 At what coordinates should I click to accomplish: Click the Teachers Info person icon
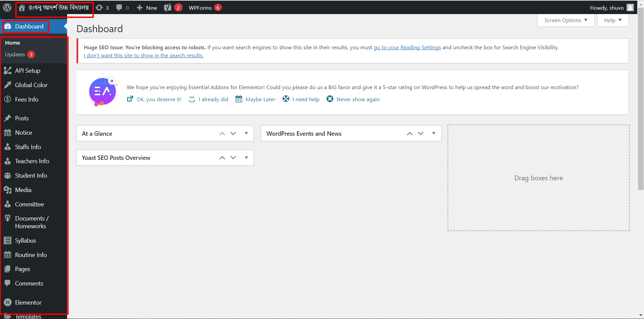point(7,161)
